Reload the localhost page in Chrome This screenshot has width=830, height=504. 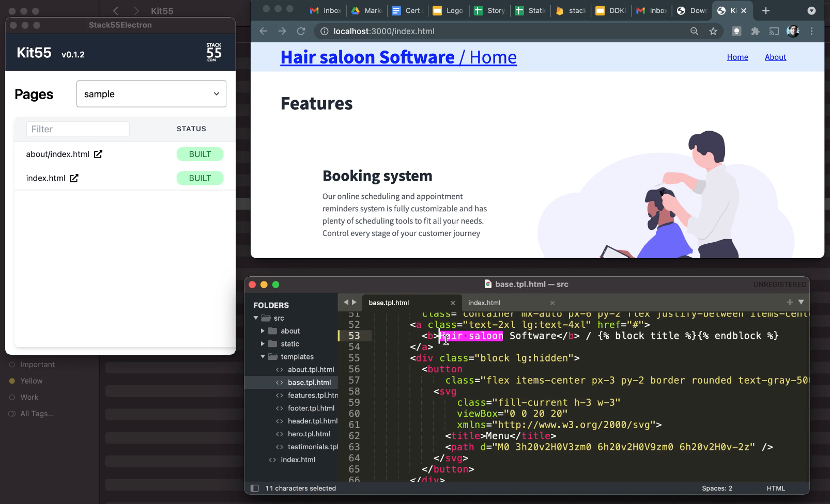pos(301,31)
